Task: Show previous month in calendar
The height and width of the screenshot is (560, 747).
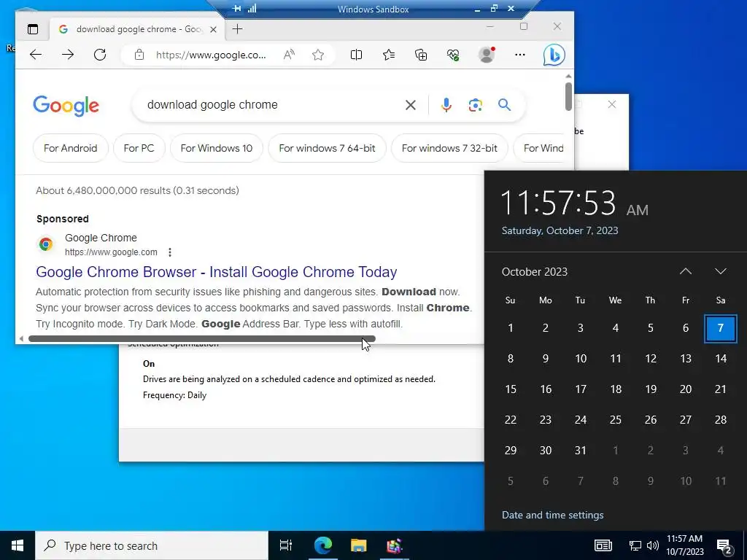Action: pos(685,271)
